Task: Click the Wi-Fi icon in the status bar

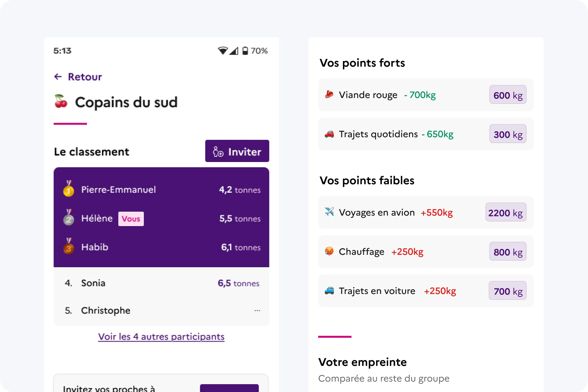Action: [x=223, y=51]
